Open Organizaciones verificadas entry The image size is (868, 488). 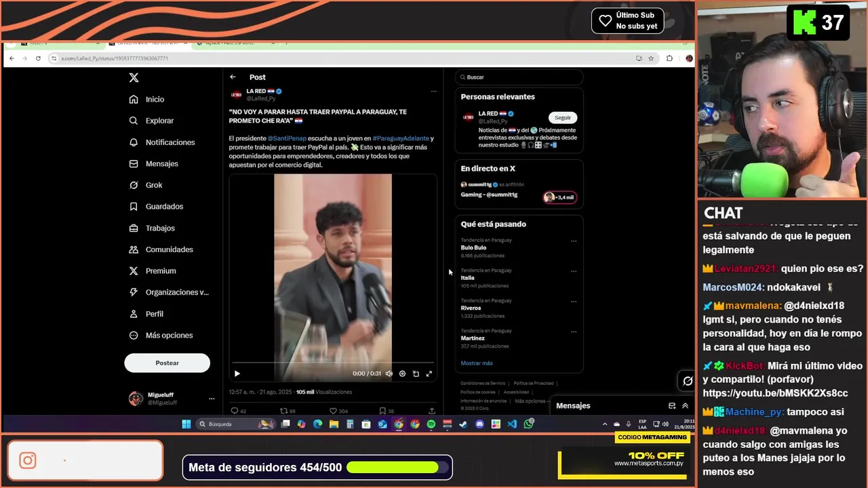pos(169,292)
